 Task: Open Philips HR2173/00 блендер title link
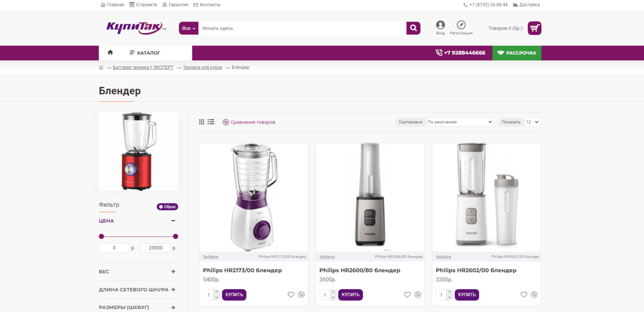[x=242, y=270]
